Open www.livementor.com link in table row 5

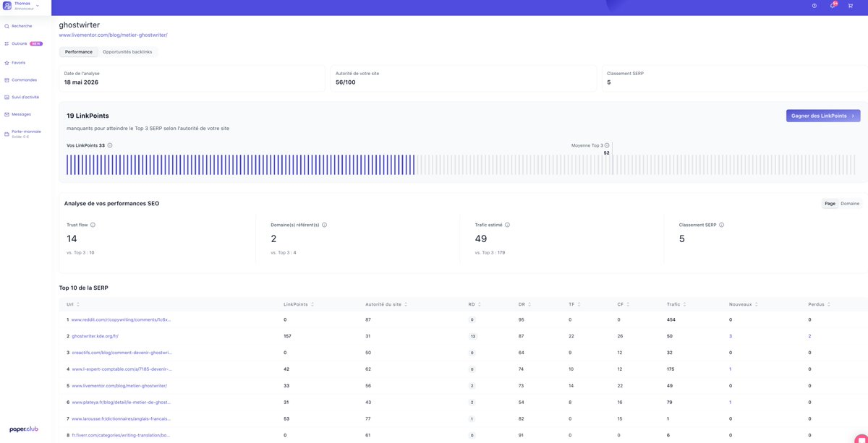(119, 386)
